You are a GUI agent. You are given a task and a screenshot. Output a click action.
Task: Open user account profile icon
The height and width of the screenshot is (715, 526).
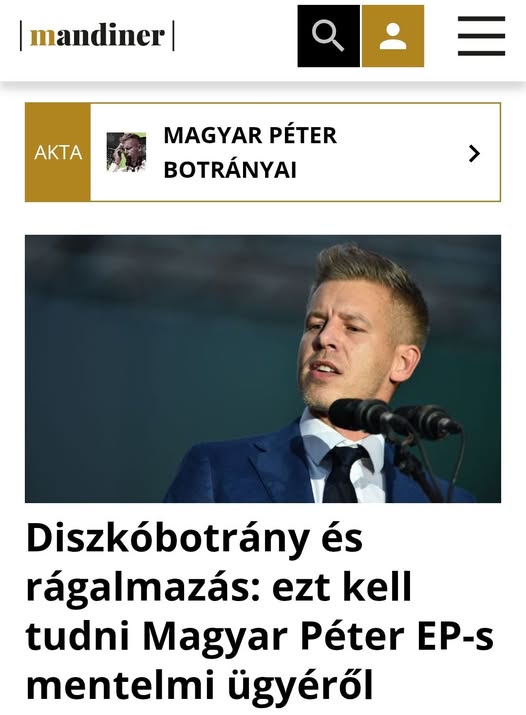click(x=393, y=36)
